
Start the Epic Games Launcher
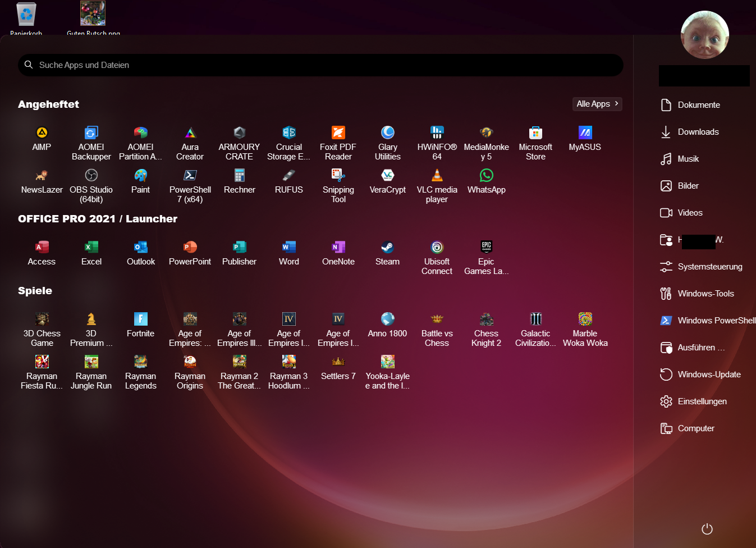(486, 258)
